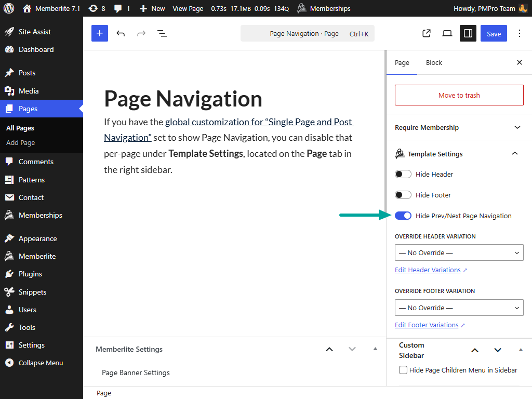
Task: Click Move to trash button
Action: click(459, 96)
